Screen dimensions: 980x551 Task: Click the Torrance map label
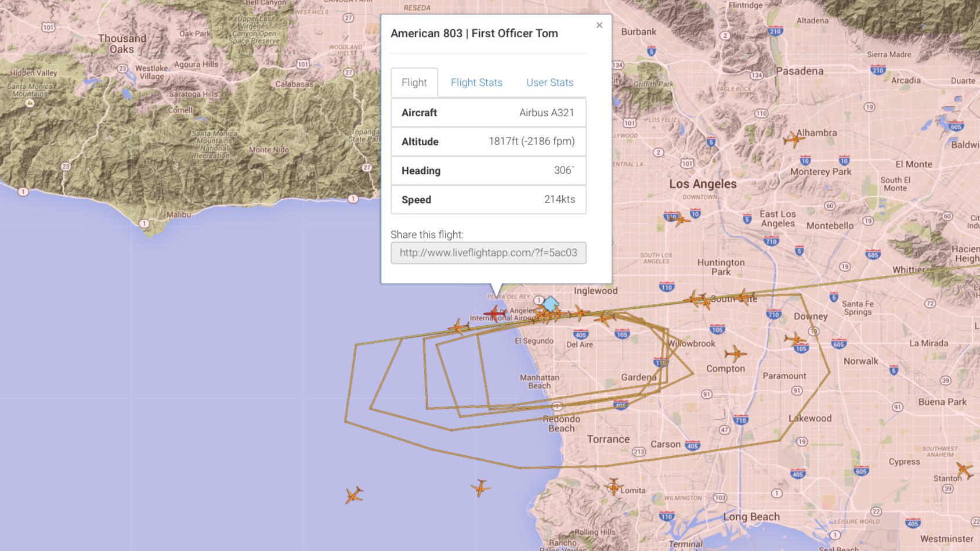(x=608, y=440)
